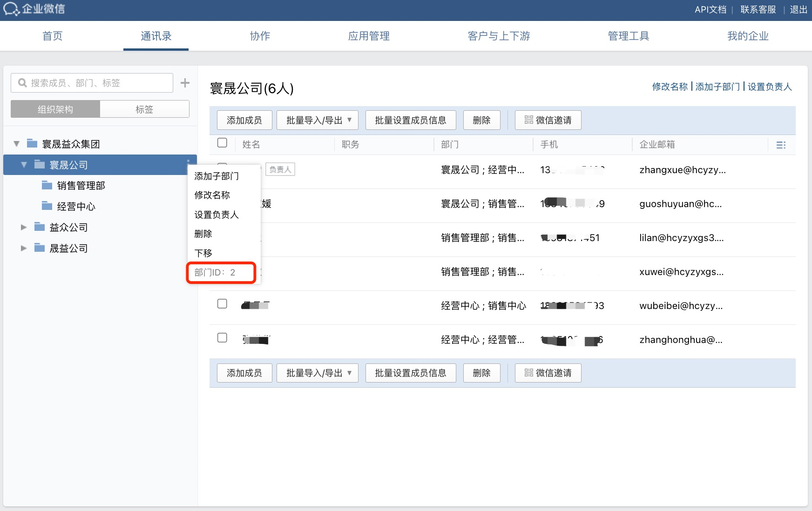Choose 修改名称 in context menu
Viewport: 812px width, 511px height.
[212, 195]
